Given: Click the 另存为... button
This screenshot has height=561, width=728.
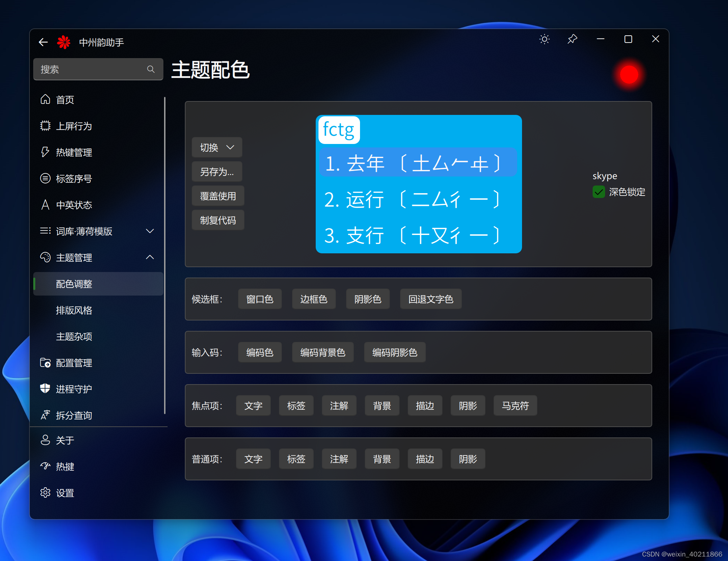Looking at the screenshot, I should 217,172.
